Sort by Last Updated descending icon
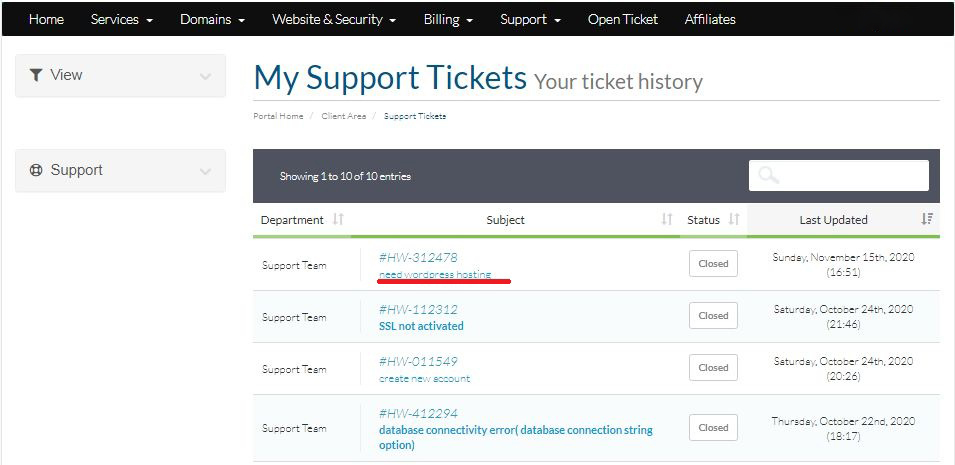 point(927,220)
